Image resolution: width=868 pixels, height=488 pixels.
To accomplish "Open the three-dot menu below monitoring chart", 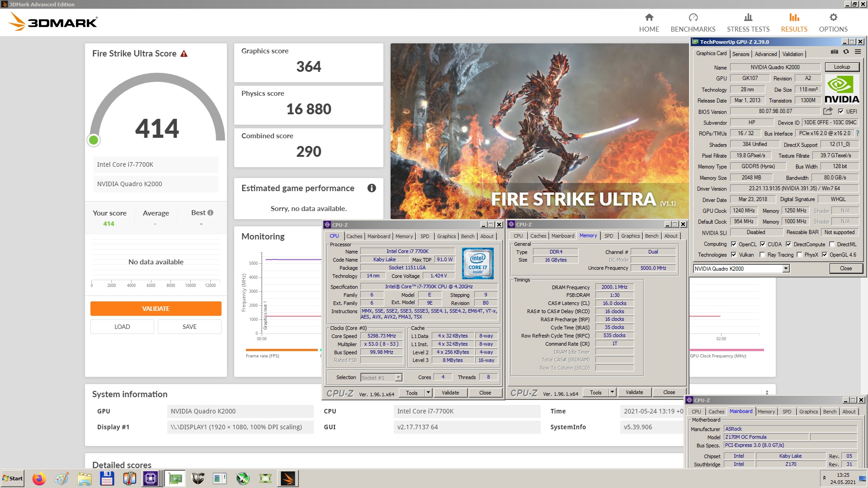I will [x=767, y=392].
